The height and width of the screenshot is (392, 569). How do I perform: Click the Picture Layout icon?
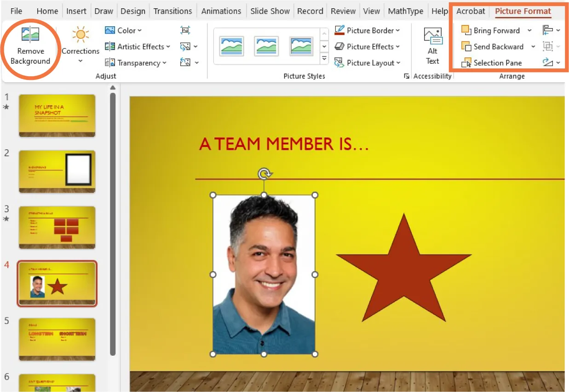(x=340, y=62)
